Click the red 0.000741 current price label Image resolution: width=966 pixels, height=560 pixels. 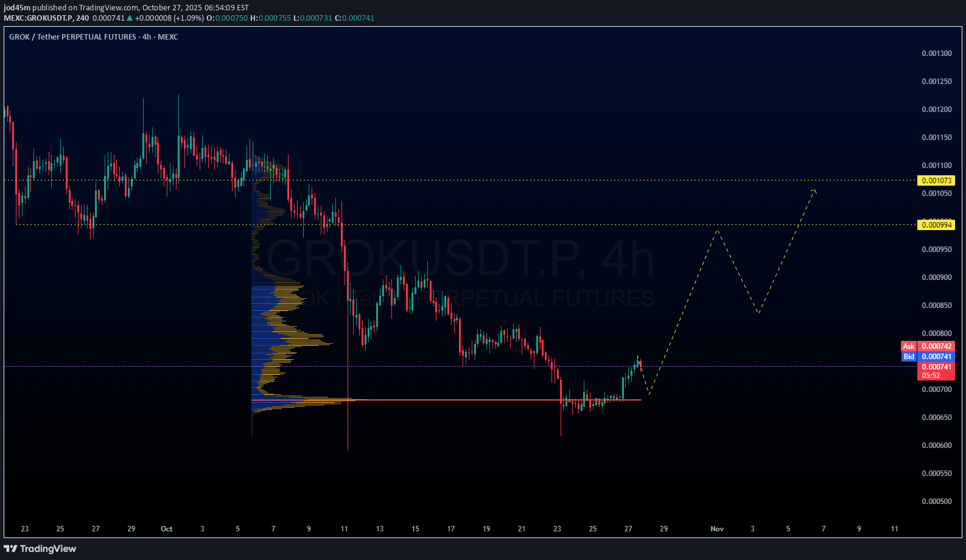936,367
